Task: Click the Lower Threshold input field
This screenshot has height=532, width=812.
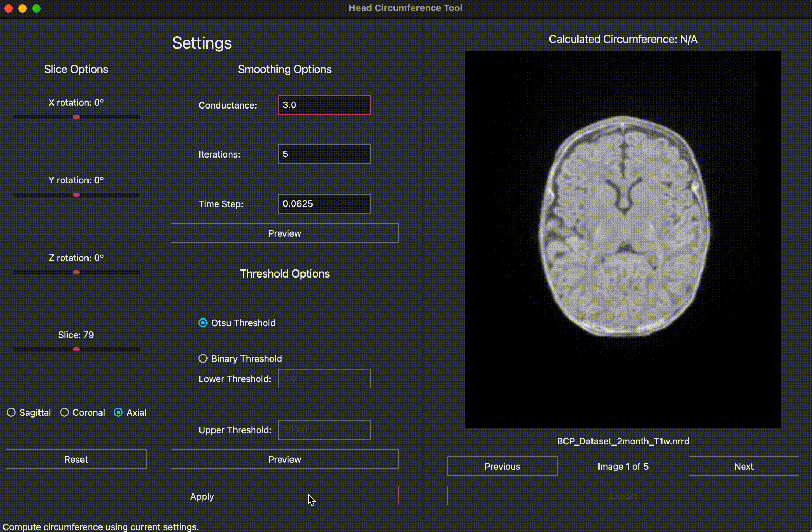Action: (x=324, y=379)
